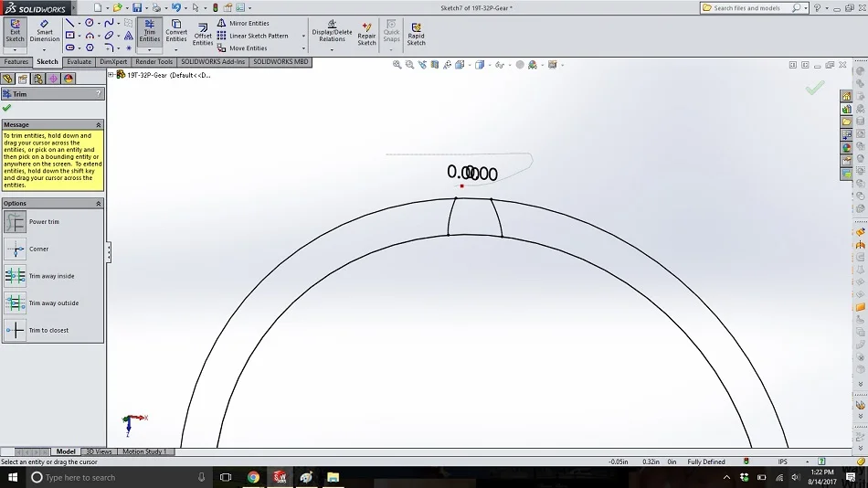Select the Sketch Fillet tool
This screenshot has width=868, height=488.
click(109, 48)
